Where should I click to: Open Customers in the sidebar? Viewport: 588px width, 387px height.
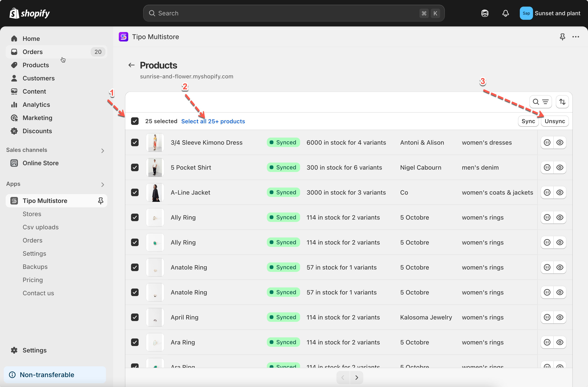point(56,78)
